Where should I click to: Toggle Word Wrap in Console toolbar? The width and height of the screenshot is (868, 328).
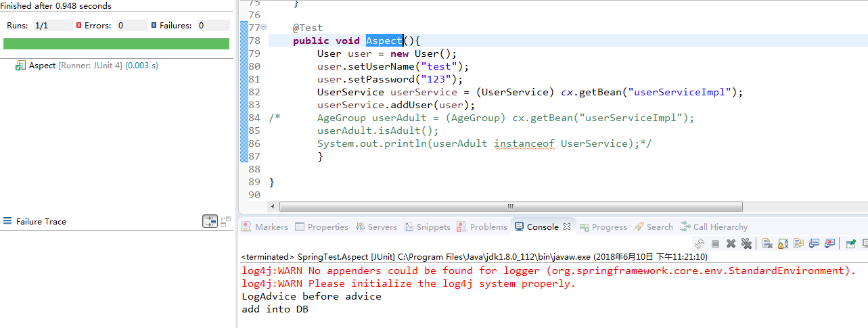click(x=798, y=243)
